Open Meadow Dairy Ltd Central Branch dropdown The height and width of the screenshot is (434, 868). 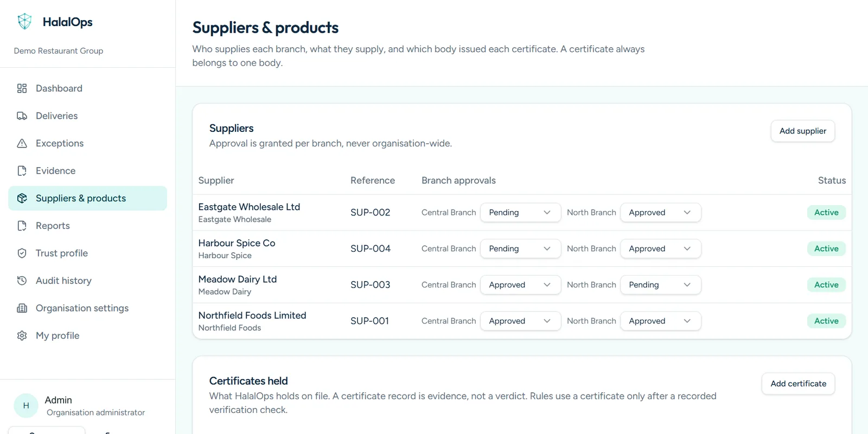pyautogui.click(x=520, y=285)
